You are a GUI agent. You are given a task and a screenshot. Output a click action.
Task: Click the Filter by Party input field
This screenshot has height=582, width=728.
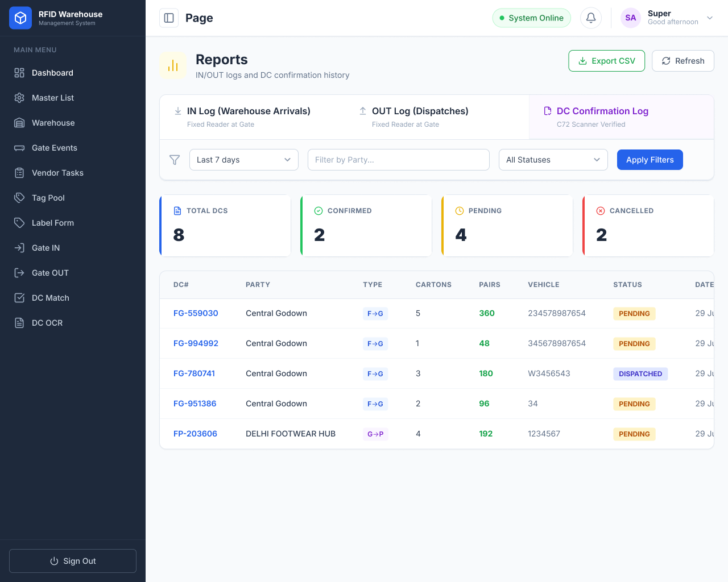pyautogui.click(x=399, y=160)
